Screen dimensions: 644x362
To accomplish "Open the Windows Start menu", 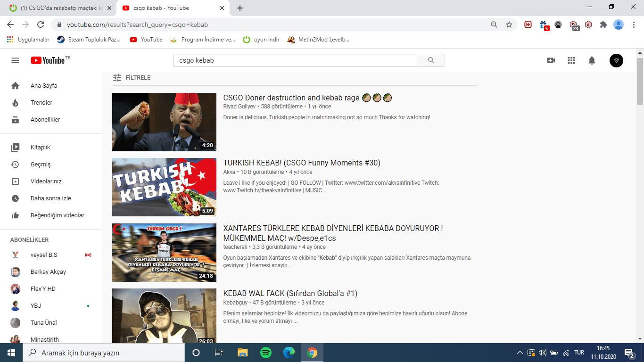I will [x=11, y=353].
